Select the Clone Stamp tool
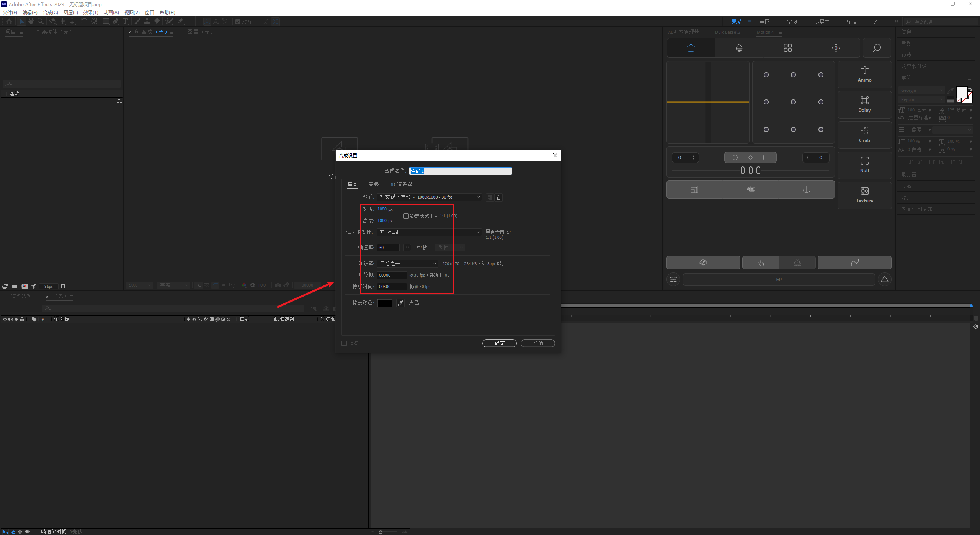Viewport: 980px width, 535px height. point(147,21)
